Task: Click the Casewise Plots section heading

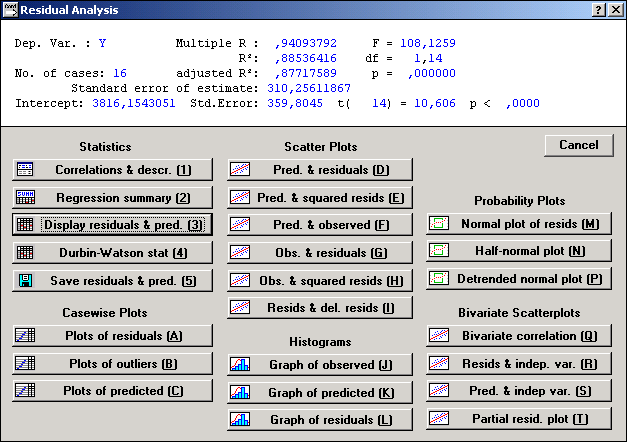Action: click(105, 313)
